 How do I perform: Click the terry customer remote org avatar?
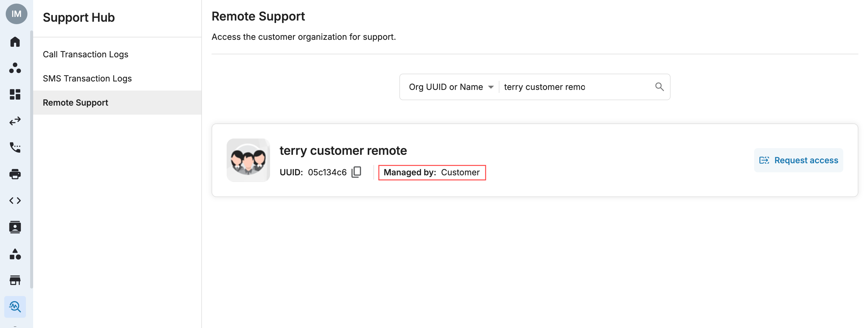pyautogui.click(x=248, y=160)
